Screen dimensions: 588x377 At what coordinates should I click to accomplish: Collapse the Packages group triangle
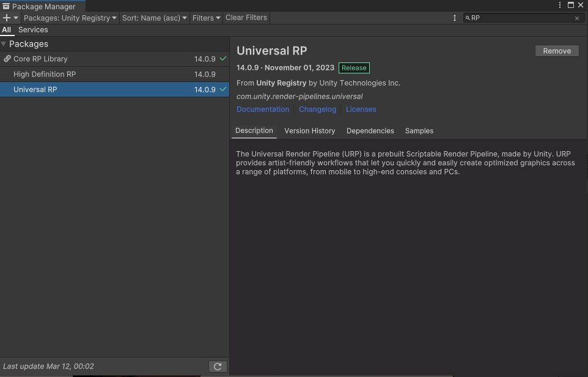[4, 44]
